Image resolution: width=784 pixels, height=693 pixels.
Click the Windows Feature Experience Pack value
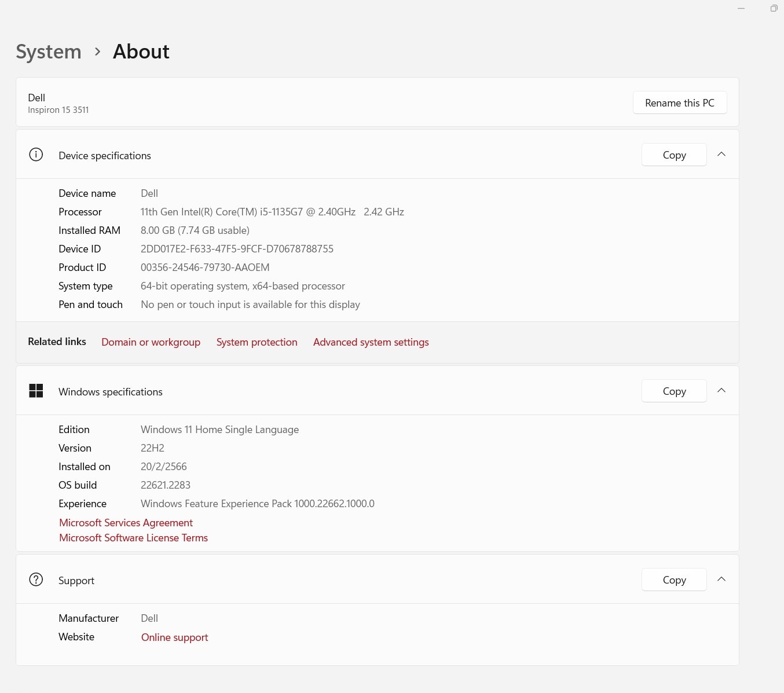258,504
